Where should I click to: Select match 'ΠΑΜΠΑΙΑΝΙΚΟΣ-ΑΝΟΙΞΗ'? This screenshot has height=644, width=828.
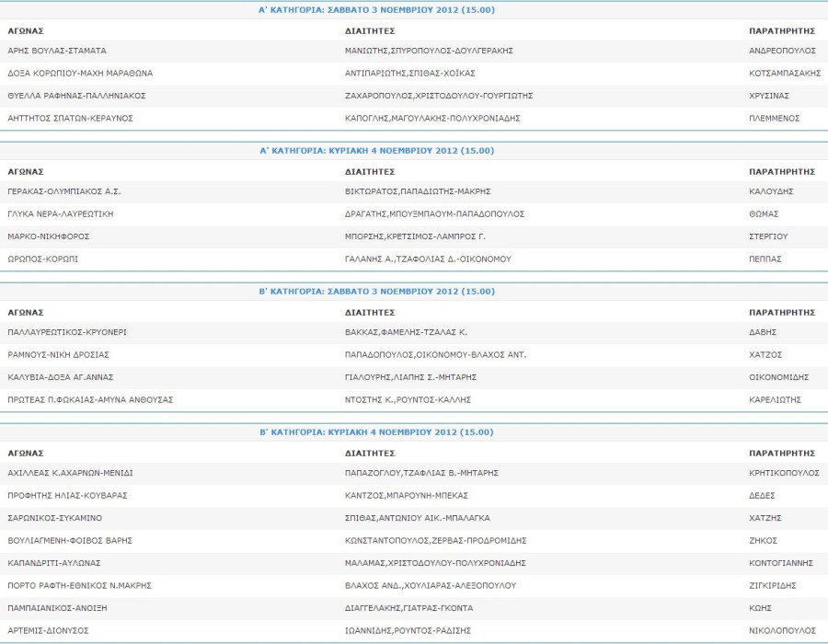pos(57,609)
